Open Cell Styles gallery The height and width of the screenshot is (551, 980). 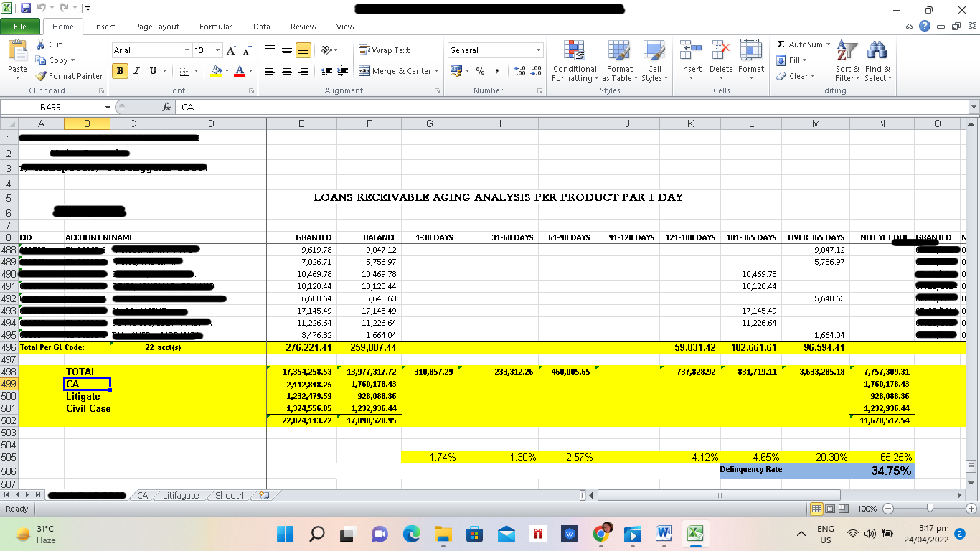coord(654,62)
